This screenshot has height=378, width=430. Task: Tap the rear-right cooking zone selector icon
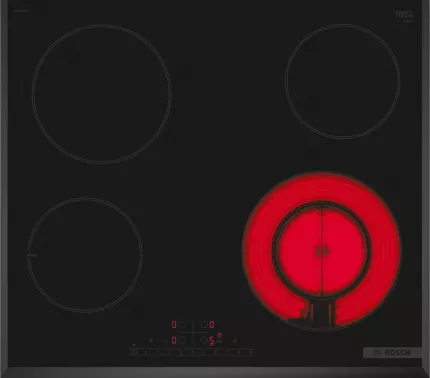pos(204,324)
